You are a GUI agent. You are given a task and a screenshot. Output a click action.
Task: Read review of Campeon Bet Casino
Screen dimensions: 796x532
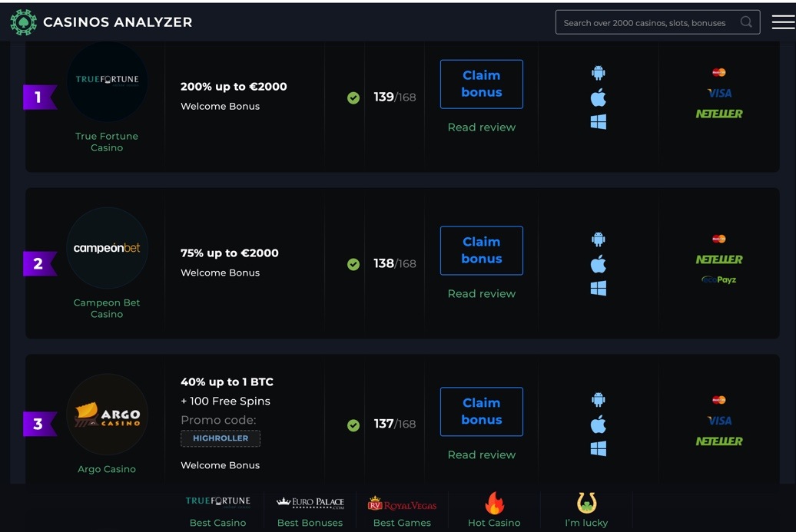[481, 294]
